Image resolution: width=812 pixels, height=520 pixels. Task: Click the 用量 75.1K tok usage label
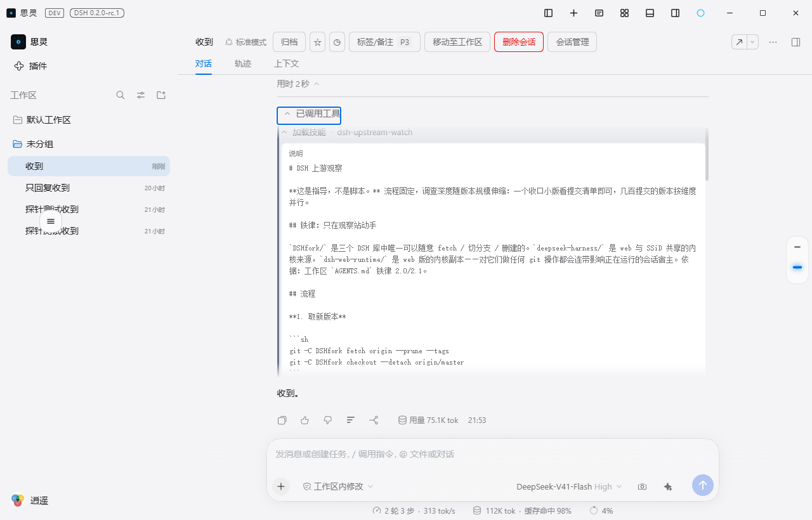point(428,420)
